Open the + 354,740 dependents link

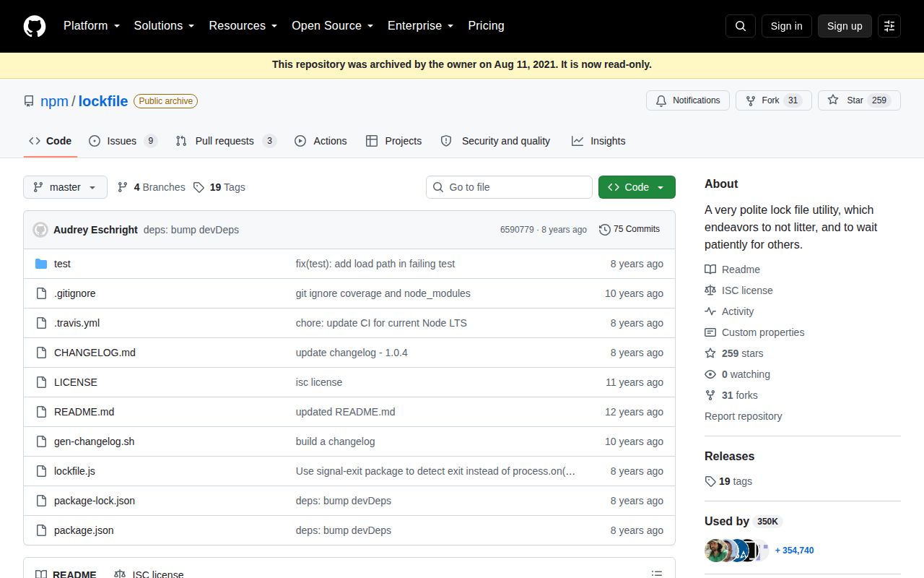(x=794, y=551)
